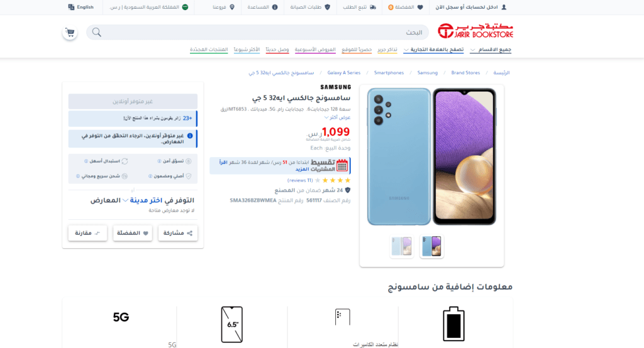Expand the show more (عرض أكثر) details link
Image resolution: width=644 pixels, height=348 pixels.
click(337, 117)
